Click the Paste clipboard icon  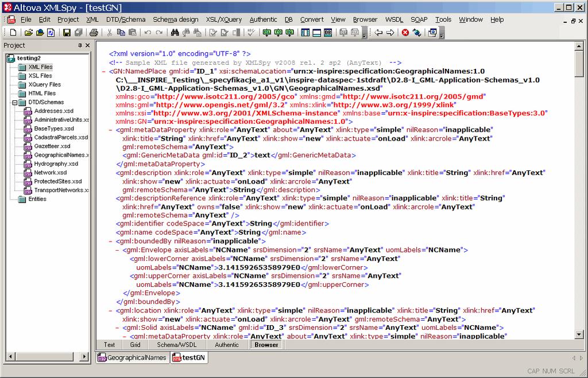click(133, 33)
